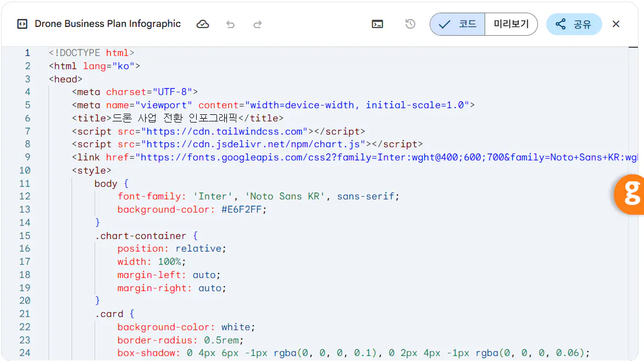This screenshot has height=361, width=644.
Task: Click the body { selector line
Action: 112,184
